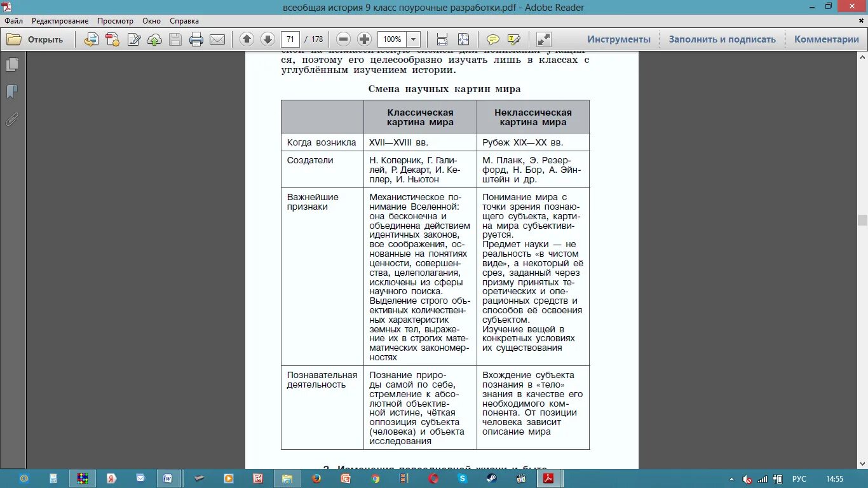Open the Просмотр menu
The height and width of the screenshot is (488, 868).
116,21
